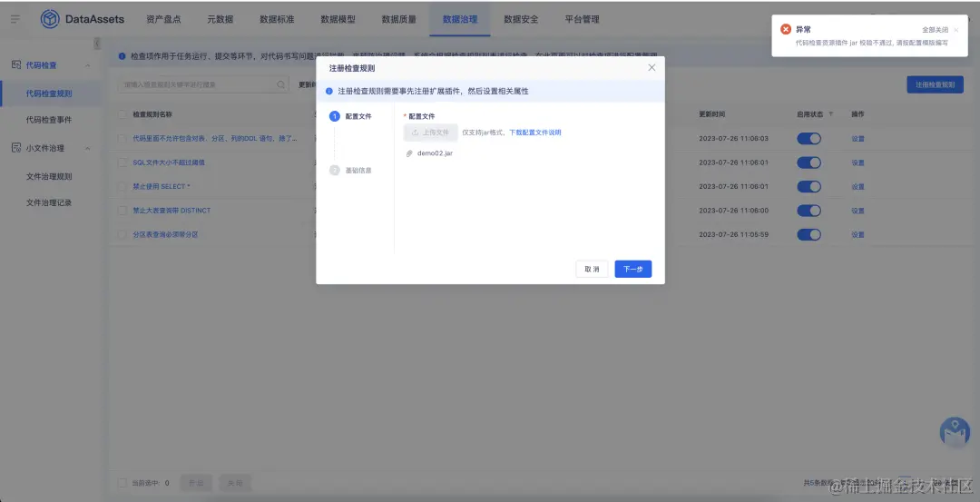
Task: Select 文件治理记录 in the sidebar
Action: coord(49,202)
